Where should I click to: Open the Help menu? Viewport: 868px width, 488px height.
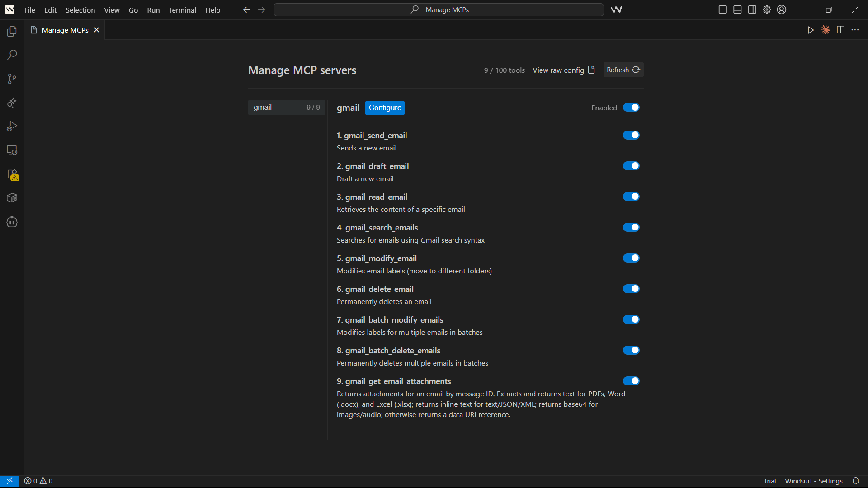click(212, 9)
